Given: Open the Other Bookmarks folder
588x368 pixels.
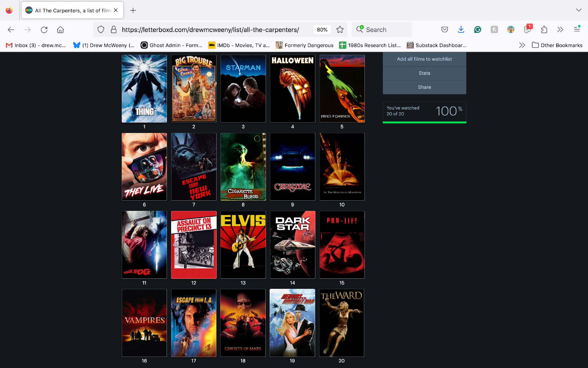Looking at the screenshot, I should tap(557, 45).
